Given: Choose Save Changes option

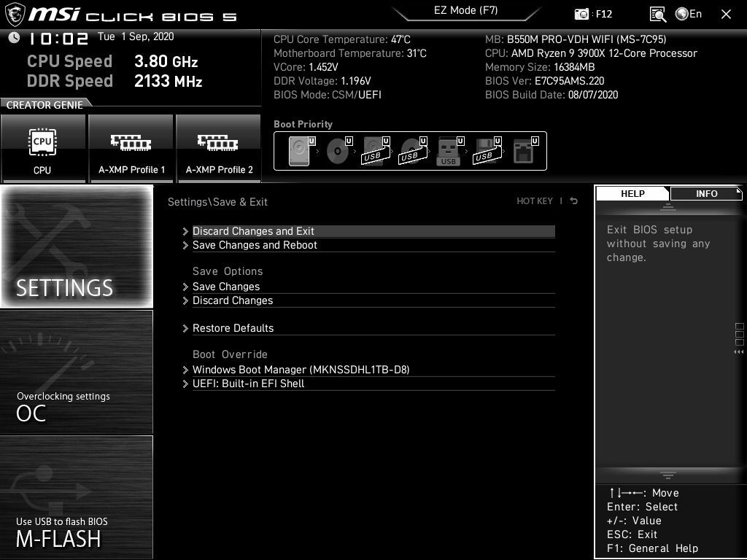Looking at the screenshot, I should (x=373, y=287).
